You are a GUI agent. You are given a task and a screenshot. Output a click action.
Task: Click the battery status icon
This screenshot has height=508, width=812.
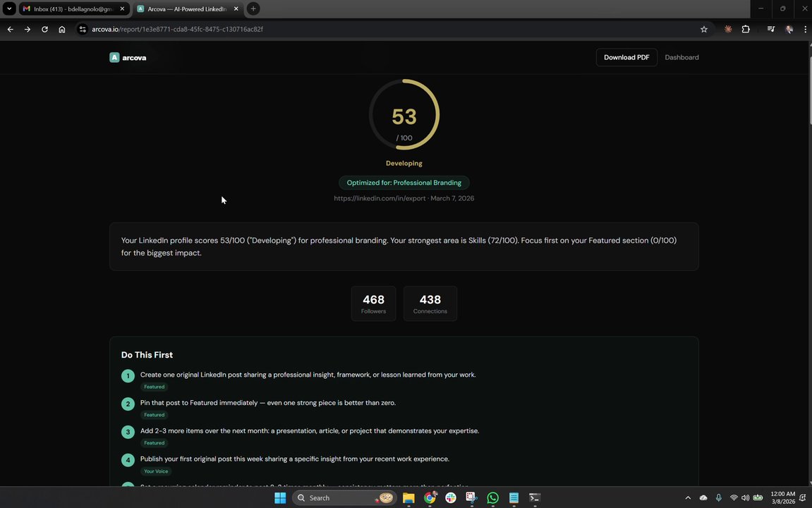(758, 497)
